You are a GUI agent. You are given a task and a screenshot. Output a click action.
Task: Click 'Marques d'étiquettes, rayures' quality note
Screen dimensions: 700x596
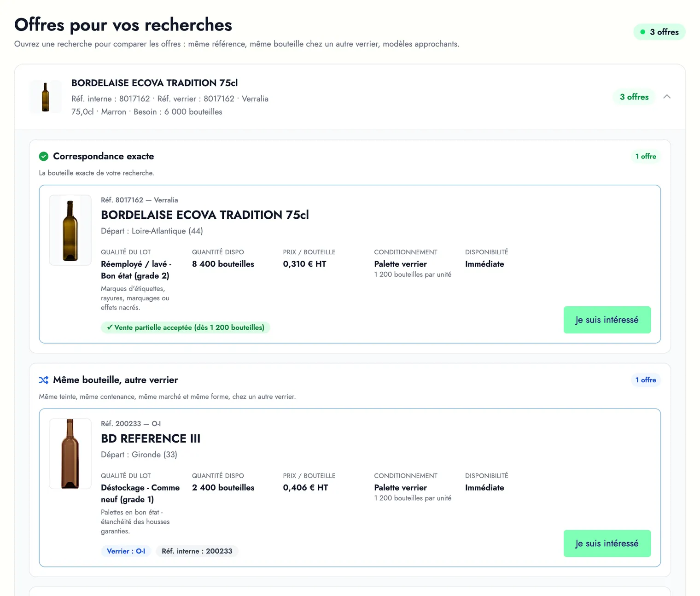[x=135, y=298]
